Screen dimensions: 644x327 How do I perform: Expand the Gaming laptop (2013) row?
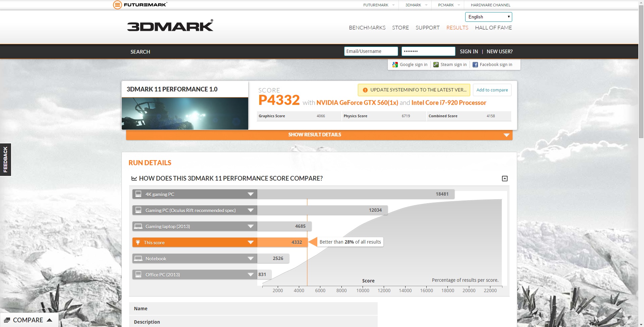click(x=251, y=226)
